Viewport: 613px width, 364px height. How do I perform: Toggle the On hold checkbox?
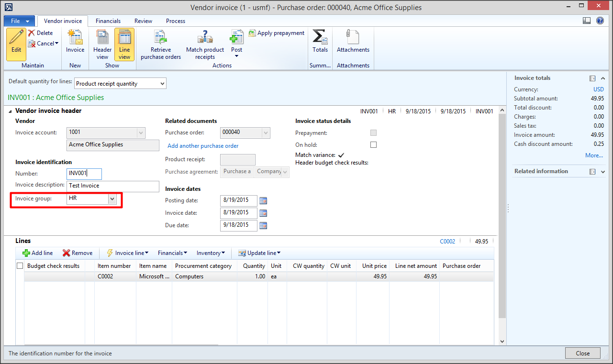pos(373,144)
